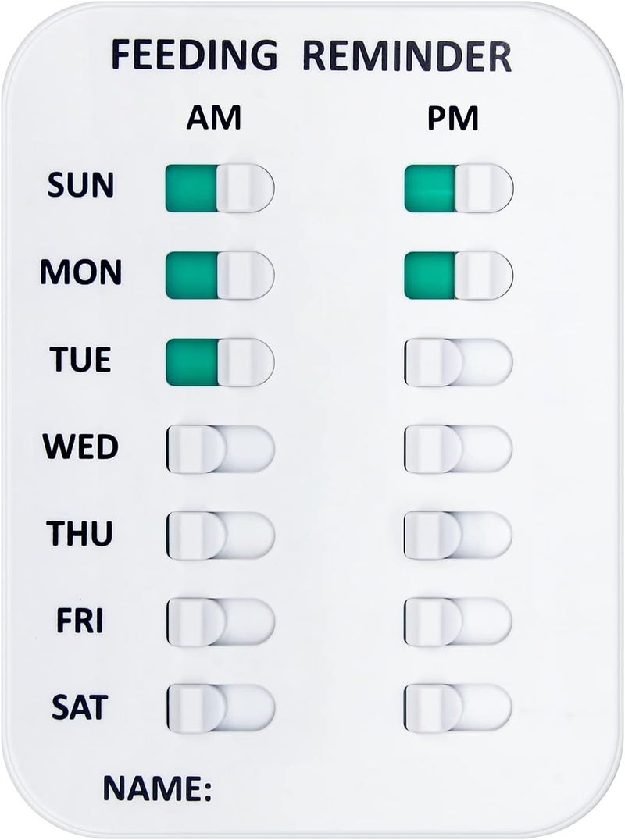Turn on the SAT PM slider
The height and width of the screenshot is (840, 625).
pos(459,707)
